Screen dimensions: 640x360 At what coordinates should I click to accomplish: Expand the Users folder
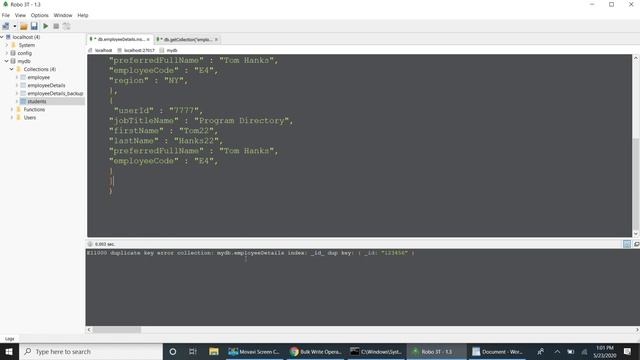(12, 118)
